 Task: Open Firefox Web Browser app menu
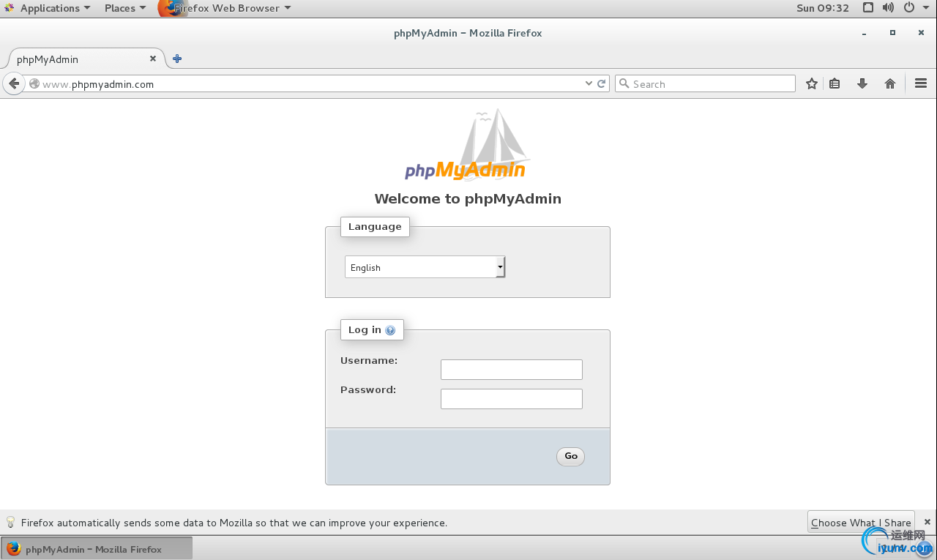tap(225, 8)
